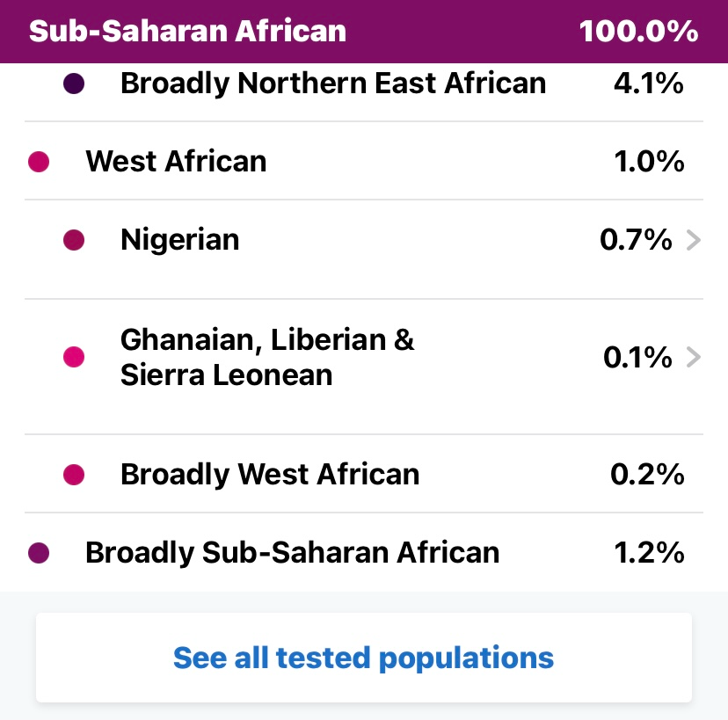Select the Broadly Sub-Saharan African row
Screen dimensions: 728x720
[364, 552]
